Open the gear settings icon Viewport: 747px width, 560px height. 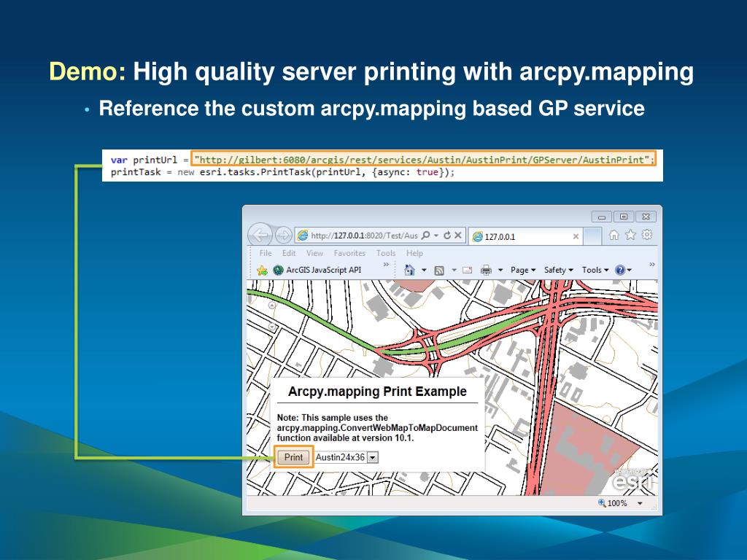[x=646, y=235]
